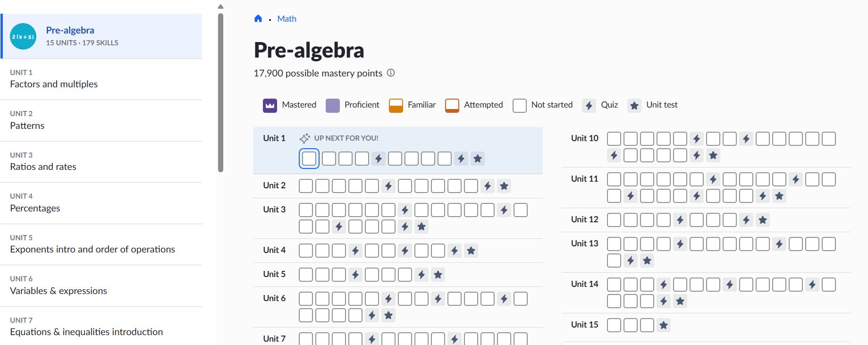Select the first skill box in Unit 15
868x345 pixels.
pos(614,325)
